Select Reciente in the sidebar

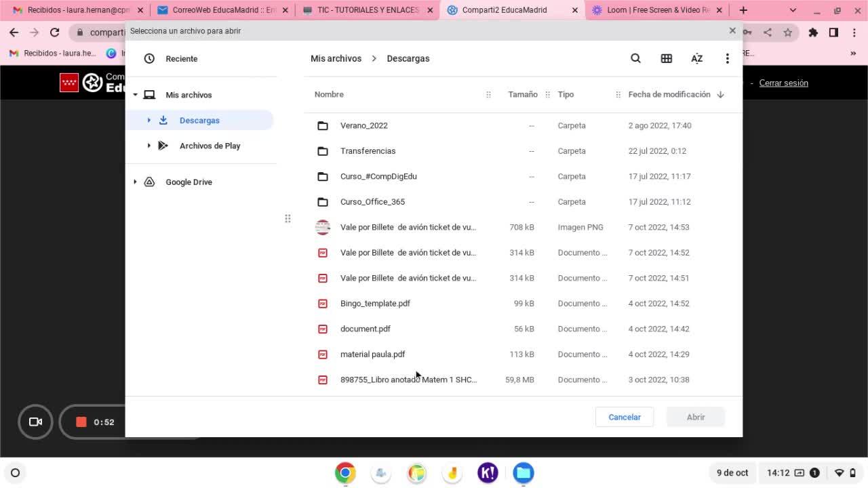(x=181, y=59)
